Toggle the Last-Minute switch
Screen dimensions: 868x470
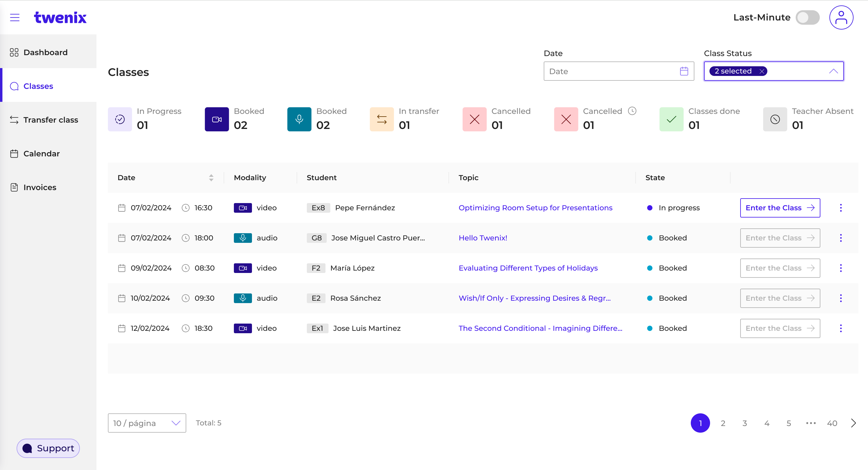click(x=807, y=17)
